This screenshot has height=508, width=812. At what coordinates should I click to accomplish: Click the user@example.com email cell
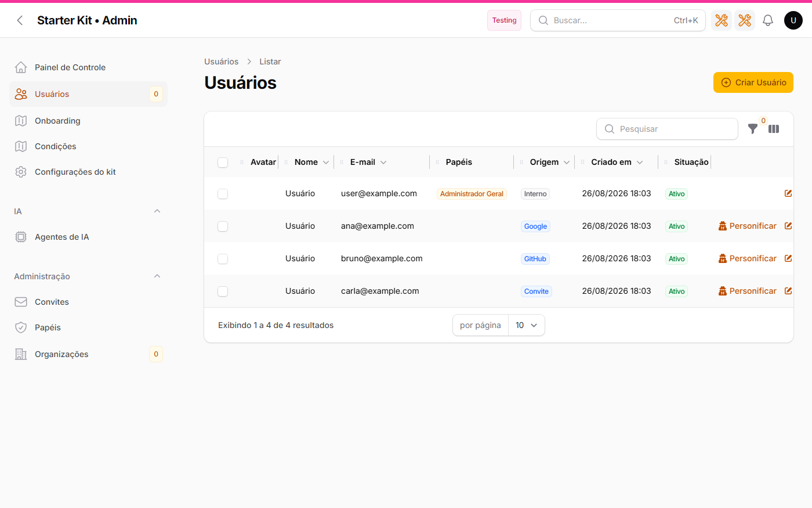(379, 193)
